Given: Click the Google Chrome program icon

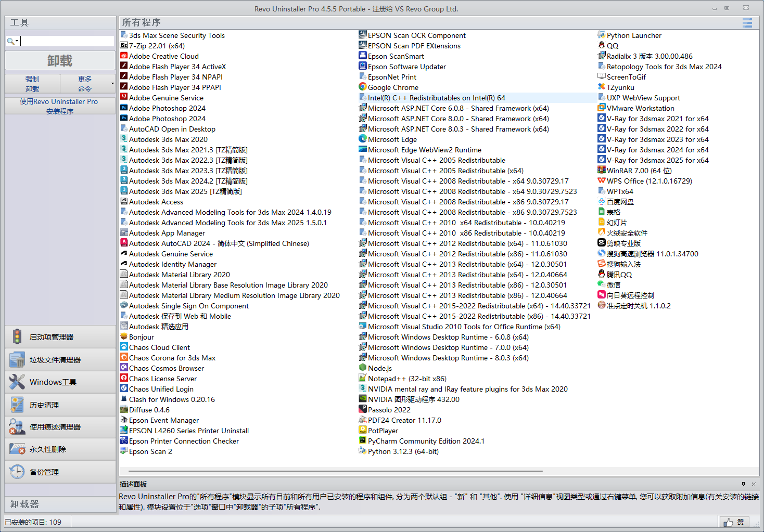Looking at the screenshot, I should pos(363,87).
